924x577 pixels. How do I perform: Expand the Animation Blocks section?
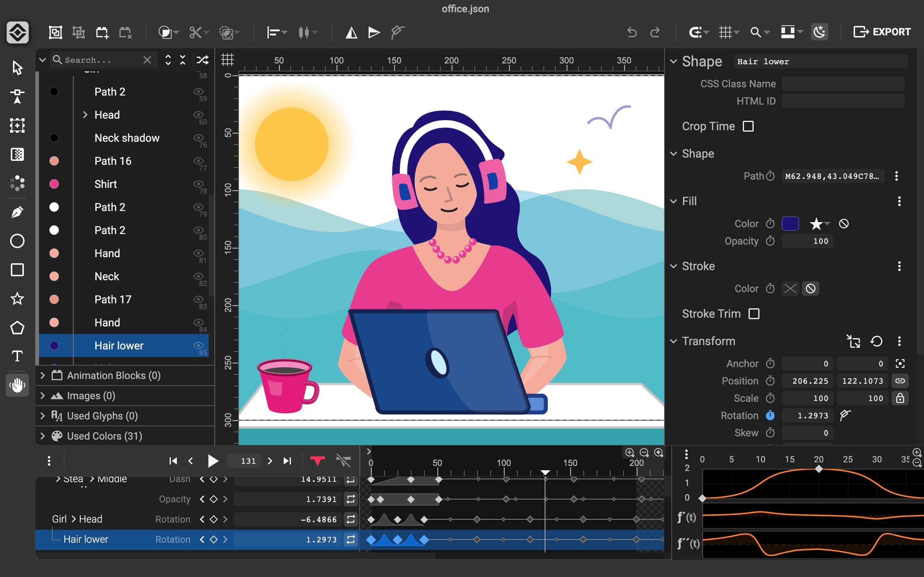click(x=43, y=375)
